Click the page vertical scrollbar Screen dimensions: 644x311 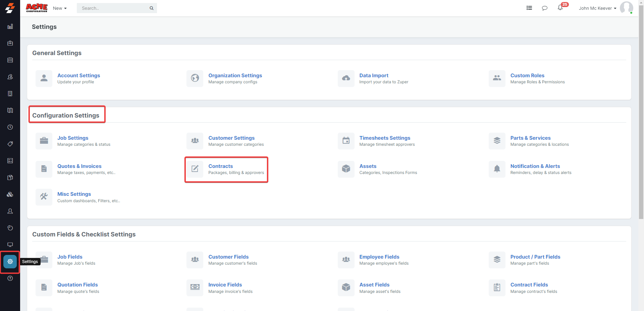pos(641,118)
